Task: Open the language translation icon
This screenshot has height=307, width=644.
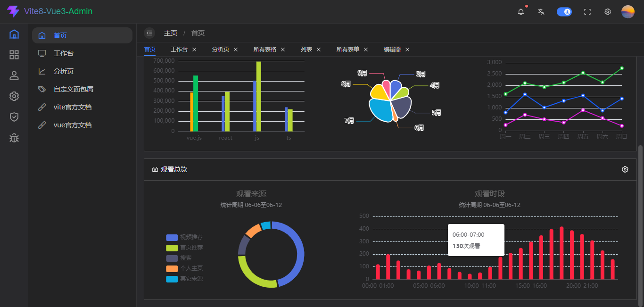Action: click(x=541, y=12)
